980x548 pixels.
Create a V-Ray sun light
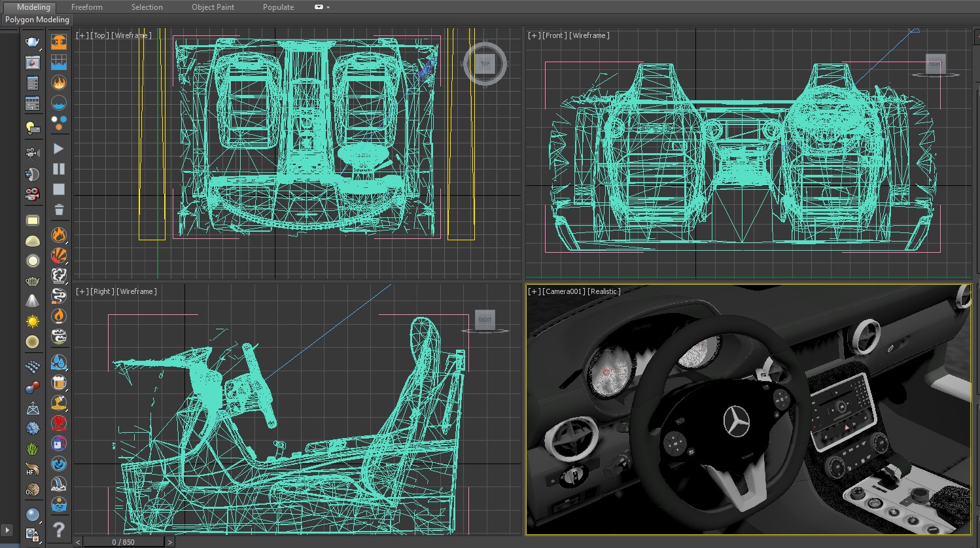33,321
